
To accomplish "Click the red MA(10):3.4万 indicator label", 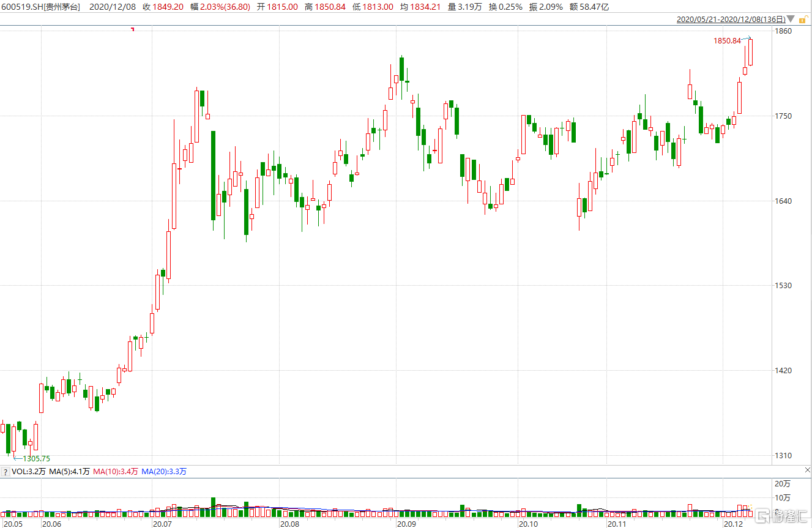I will 116,472.
